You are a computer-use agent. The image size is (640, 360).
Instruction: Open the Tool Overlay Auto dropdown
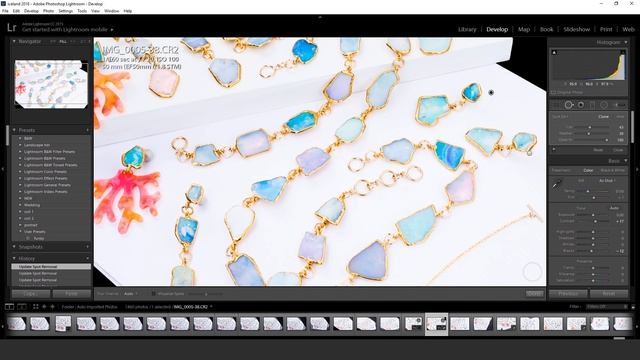coord(131,293)
